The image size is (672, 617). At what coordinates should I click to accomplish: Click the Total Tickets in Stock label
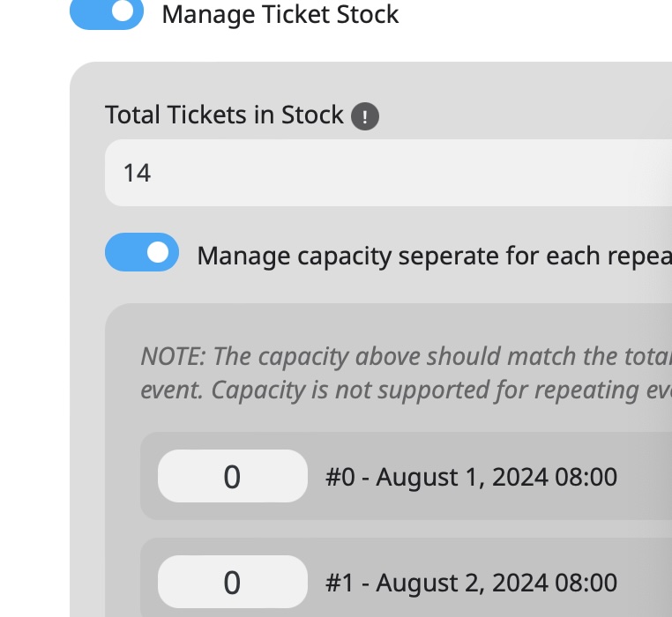coord(224,115)
